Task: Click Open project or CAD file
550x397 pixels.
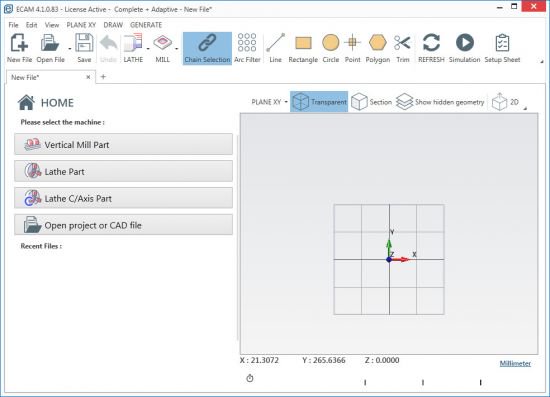Action: 123,225
